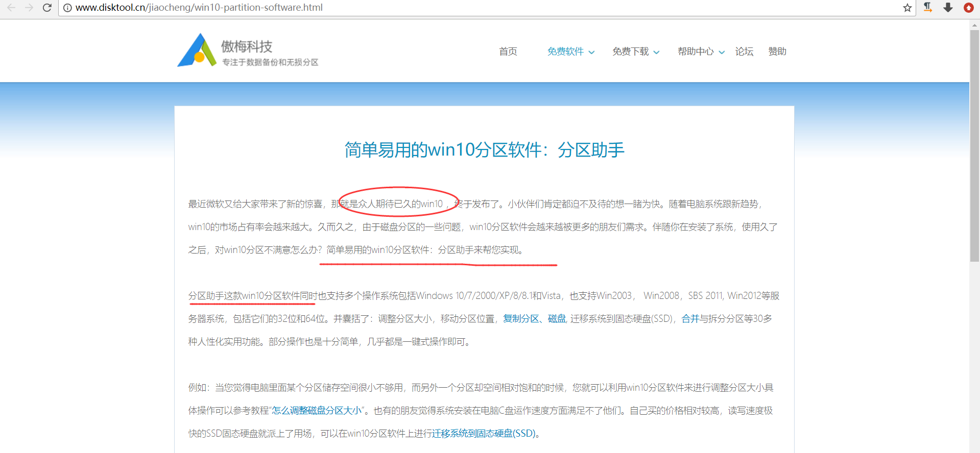Click the text 分区助手来帮您实现
980x453 pixels.
480,250
